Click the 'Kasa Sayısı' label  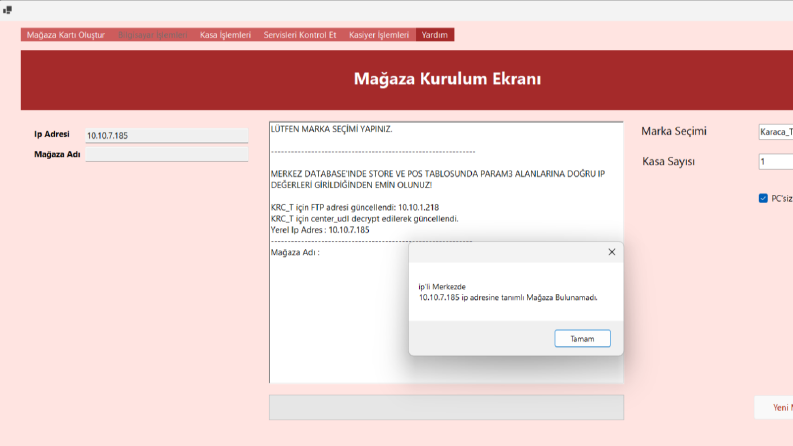click(x=668, y=161)
